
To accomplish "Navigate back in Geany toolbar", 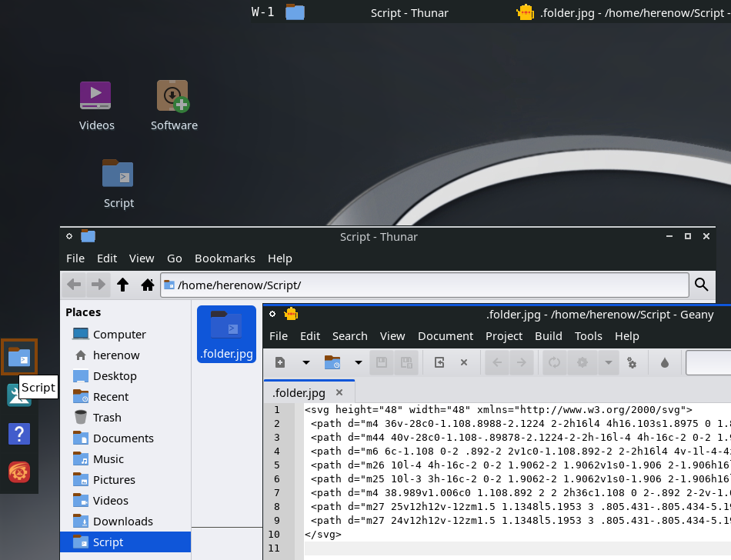I will pos(497,362).
